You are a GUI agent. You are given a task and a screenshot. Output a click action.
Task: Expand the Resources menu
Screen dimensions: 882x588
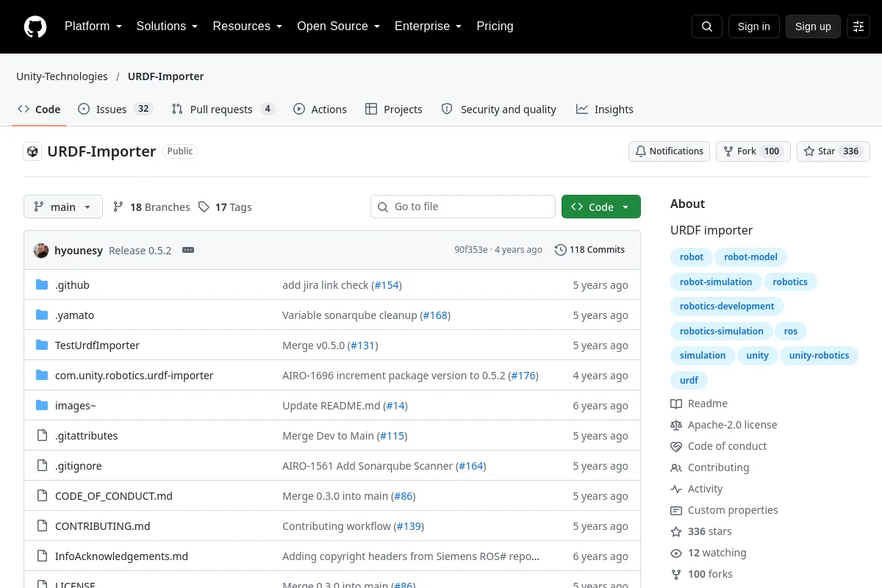coord(248,26)
